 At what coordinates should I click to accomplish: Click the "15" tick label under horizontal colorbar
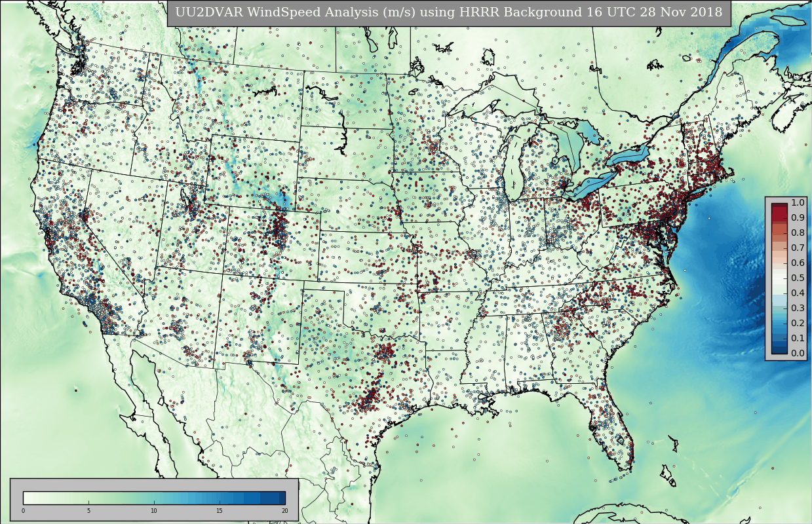tap(220, 511)
